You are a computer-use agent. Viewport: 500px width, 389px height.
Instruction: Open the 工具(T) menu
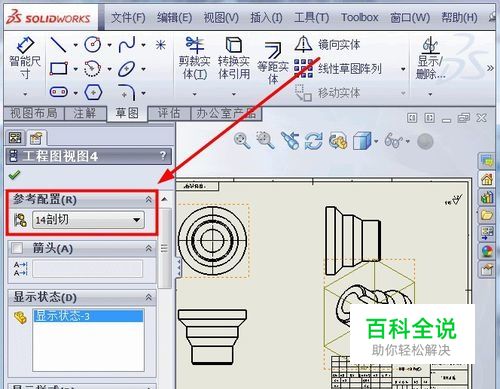(x=311, y=17)
